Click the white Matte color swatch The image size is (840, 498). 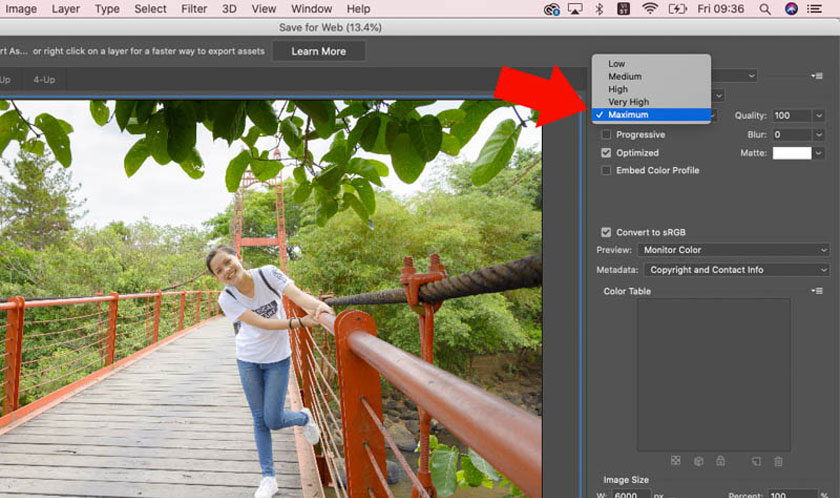[x=791, y=153]
